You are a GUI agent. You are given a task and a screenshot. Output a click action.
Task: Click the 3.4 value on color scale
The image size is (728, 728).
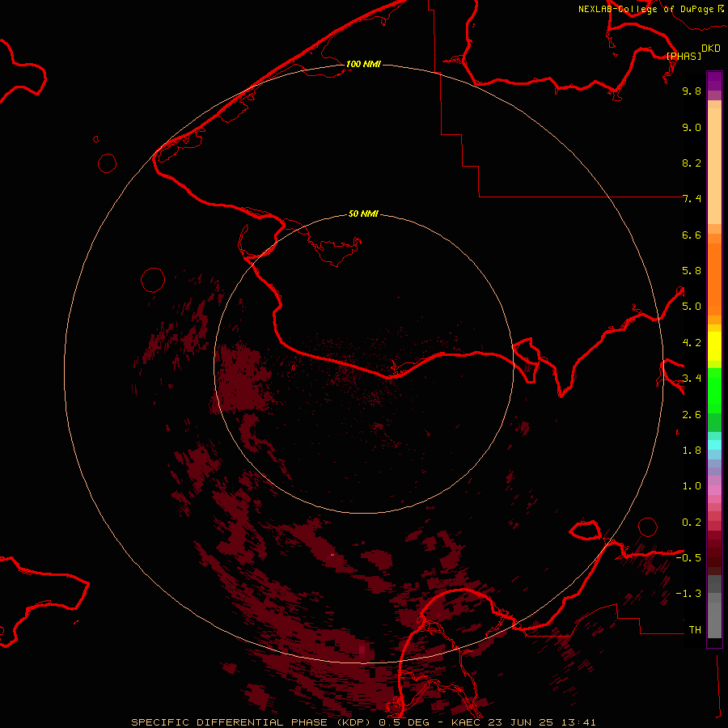click(x=692, y=379)
